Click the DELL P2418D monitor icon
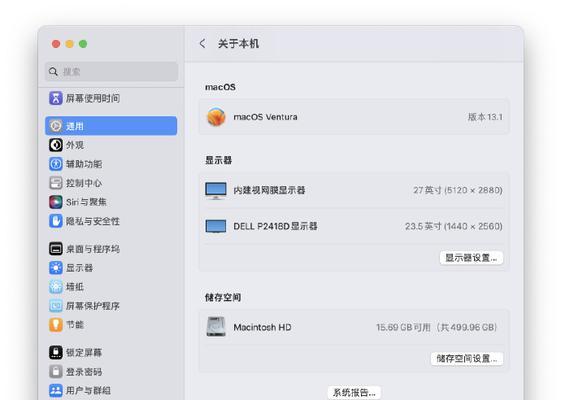 point(216,226)
